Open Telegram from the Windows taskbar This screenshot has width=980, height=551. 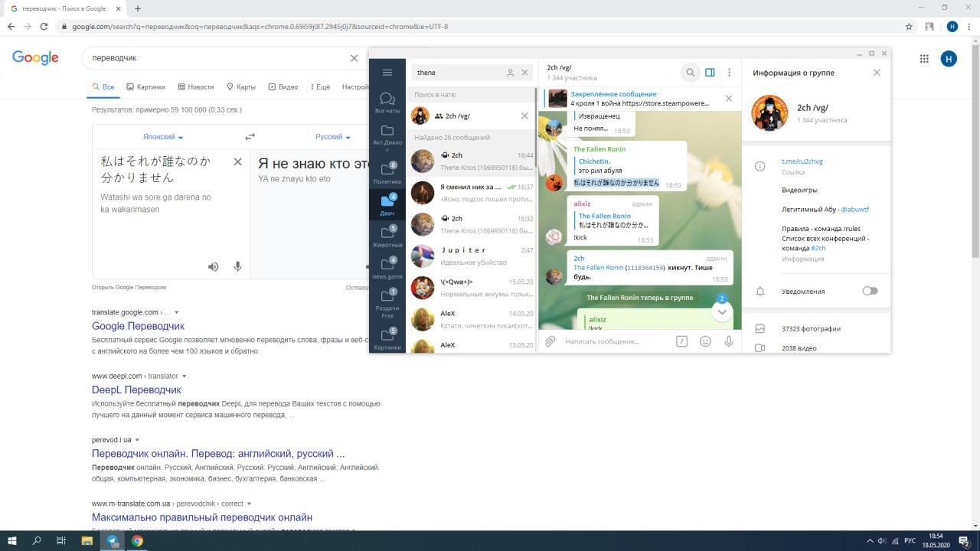tap(113, 541)
